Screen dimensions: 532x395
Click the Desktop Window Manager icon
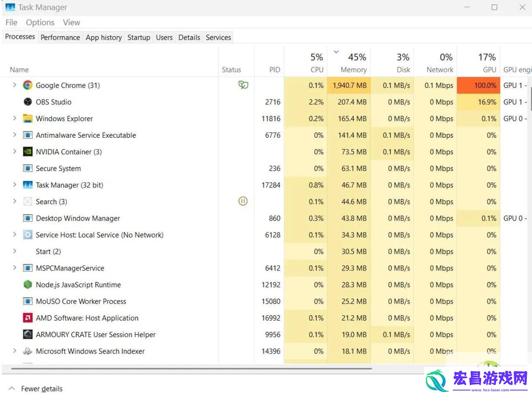[x=28, y=218]
